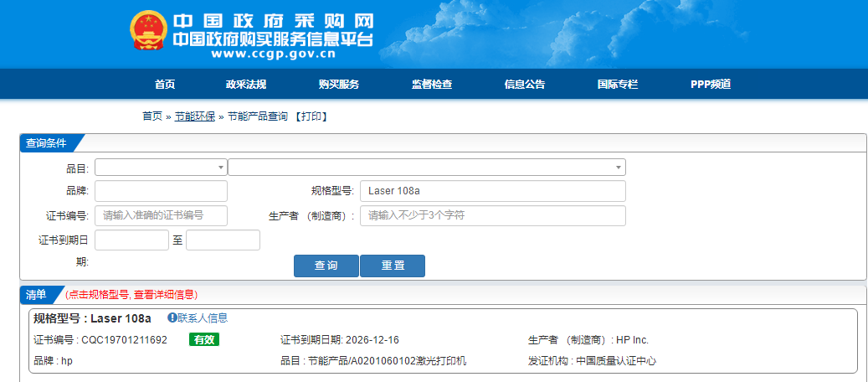
Task: Select 监督检查 in the top navigation
Action: (x=431, y=85)
